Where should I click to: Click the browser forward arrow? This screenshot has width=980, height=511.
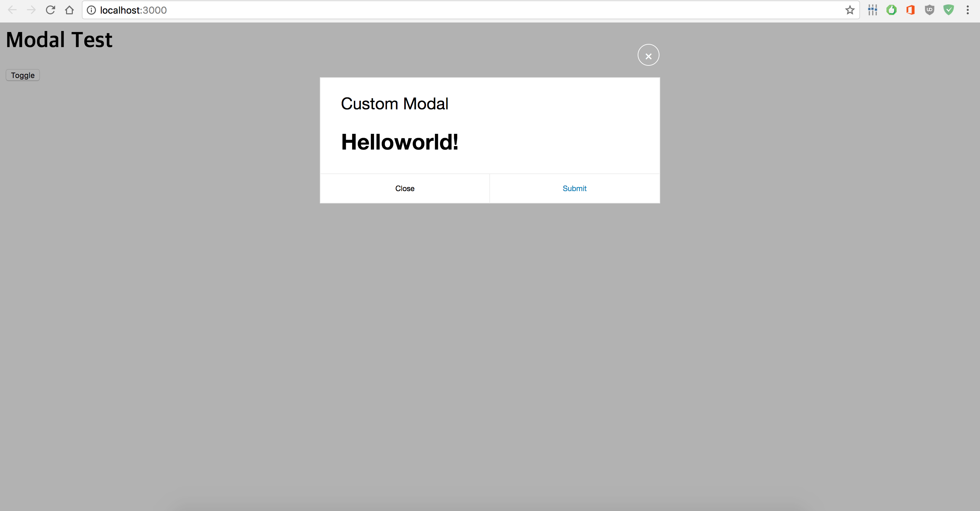[31, 10]
